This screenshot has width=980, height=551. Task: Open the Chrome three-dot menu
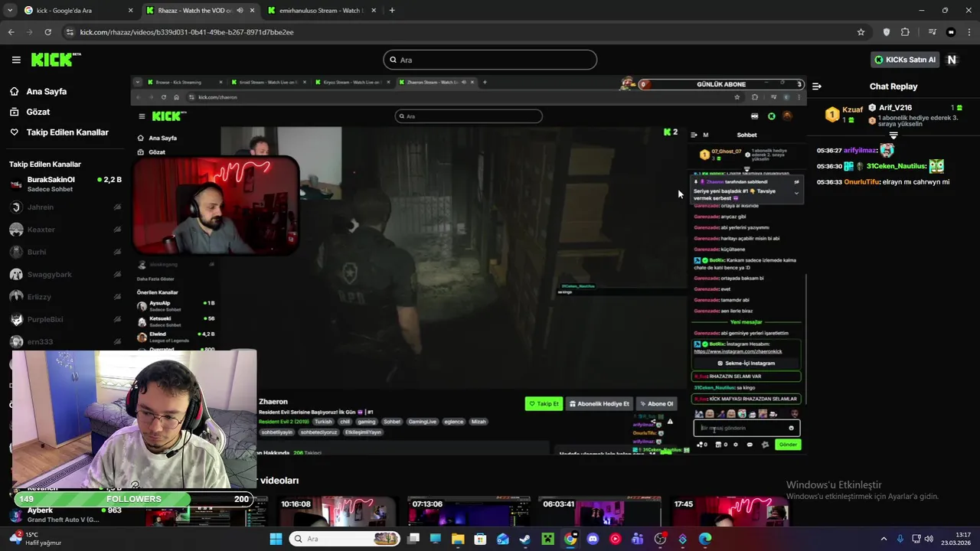point(969,32)
